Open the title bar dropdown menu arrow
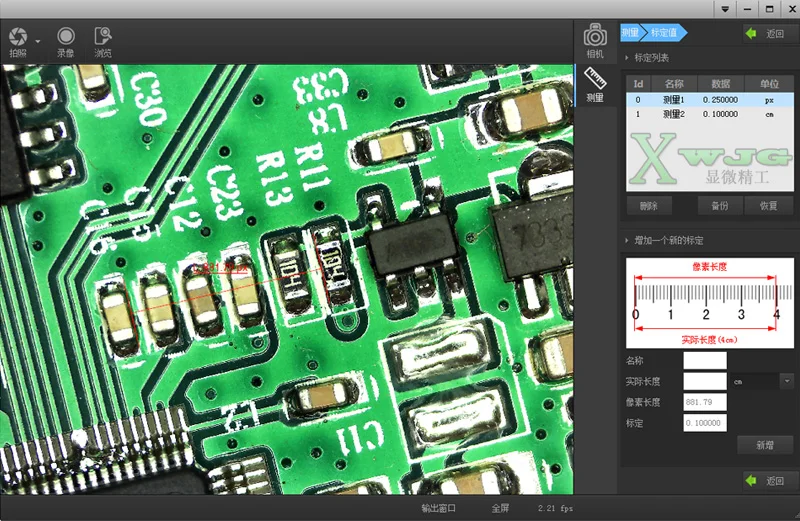 (725, 9)
